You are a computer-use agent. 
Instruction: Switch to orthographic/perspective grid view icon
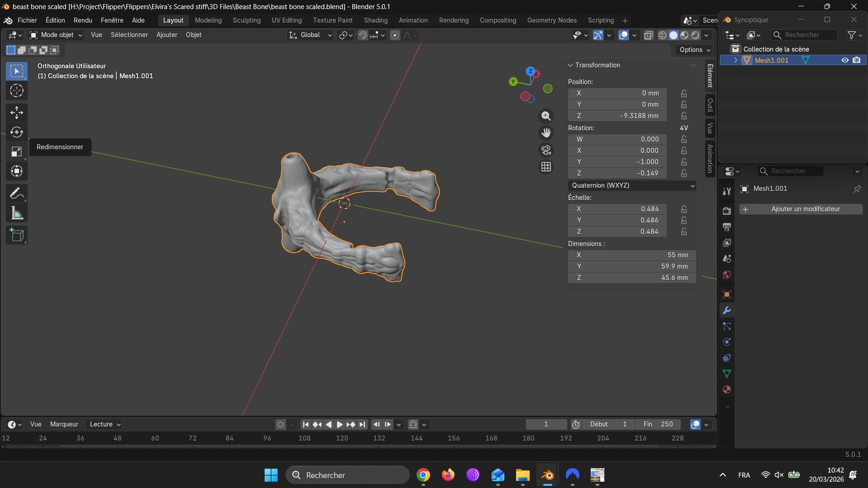pos(546,167)
